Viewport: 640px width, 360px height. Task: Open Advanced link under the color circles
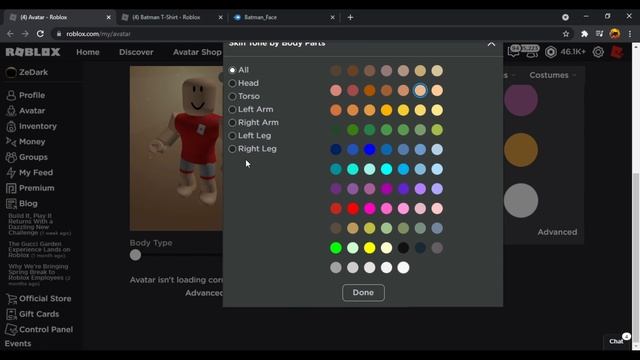pos(557,232)
